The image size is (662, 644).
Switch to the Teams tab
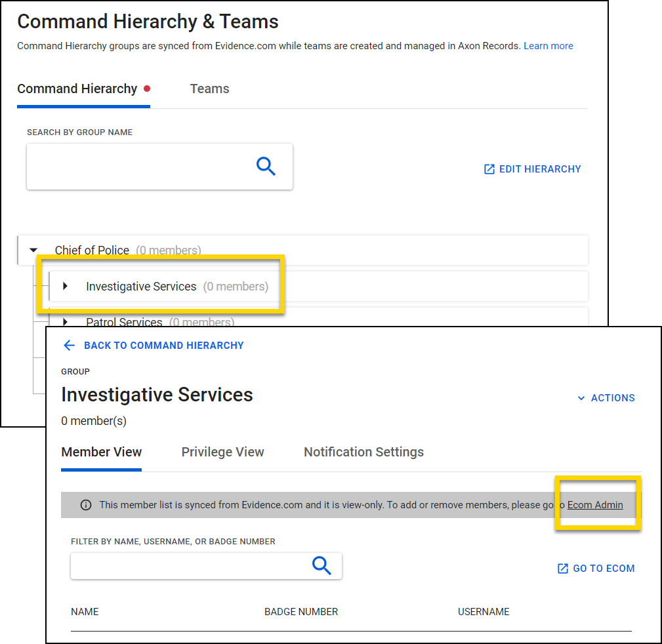209,89
